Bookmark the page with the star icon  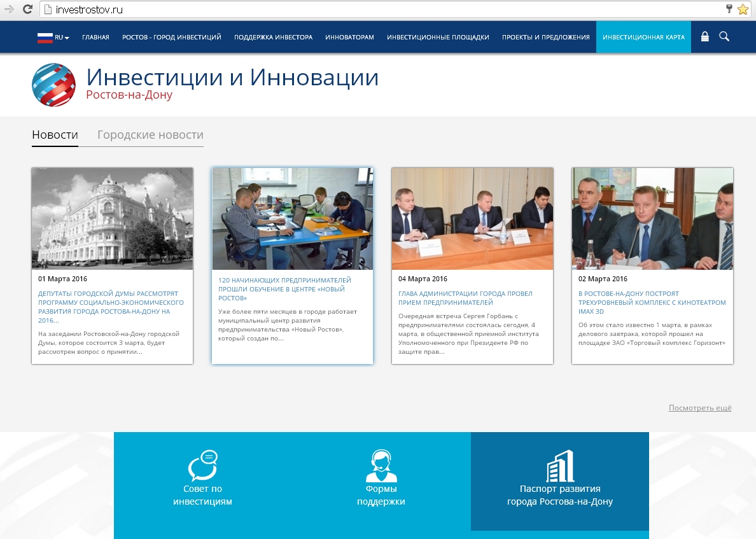click(x=743, y=9)
